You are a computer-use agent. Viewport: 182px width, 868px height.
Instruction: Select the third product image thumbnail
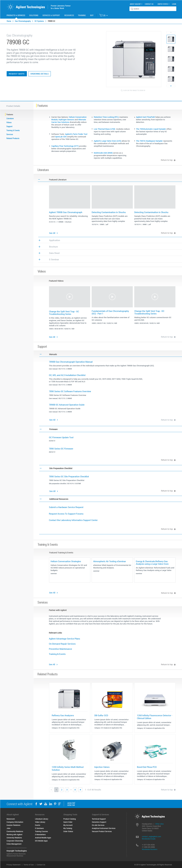[x=171, y=59]
